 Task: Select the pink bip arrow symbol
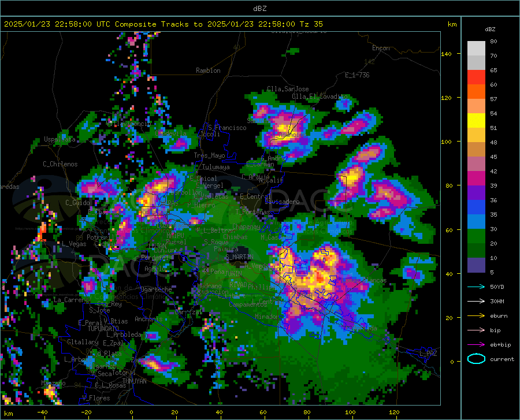[x=476, y=330]
